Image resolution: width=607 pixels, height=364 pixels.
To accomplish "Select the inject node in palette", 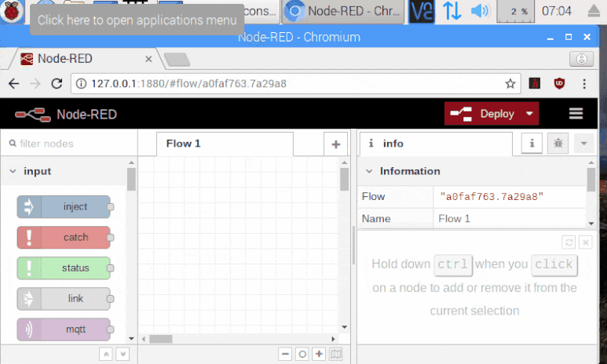I will click(64, 207).
